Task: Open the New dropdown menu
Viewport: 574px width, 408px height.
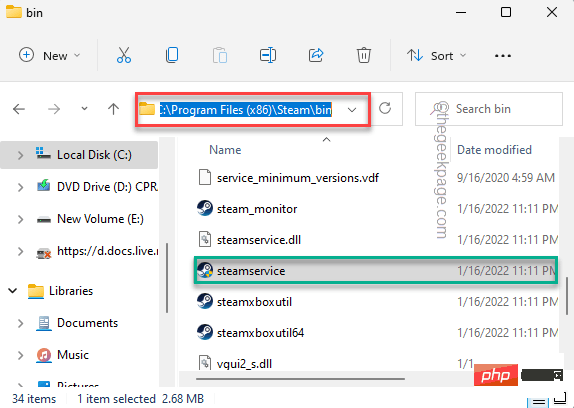Action: 50,56
